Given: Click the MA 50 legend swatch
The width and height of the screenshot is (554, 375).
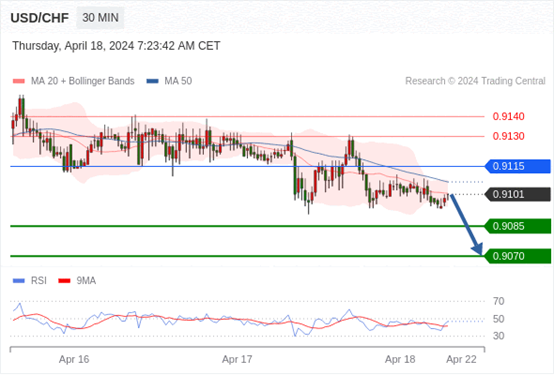Looking at the screenshot, I should point(152,81).
